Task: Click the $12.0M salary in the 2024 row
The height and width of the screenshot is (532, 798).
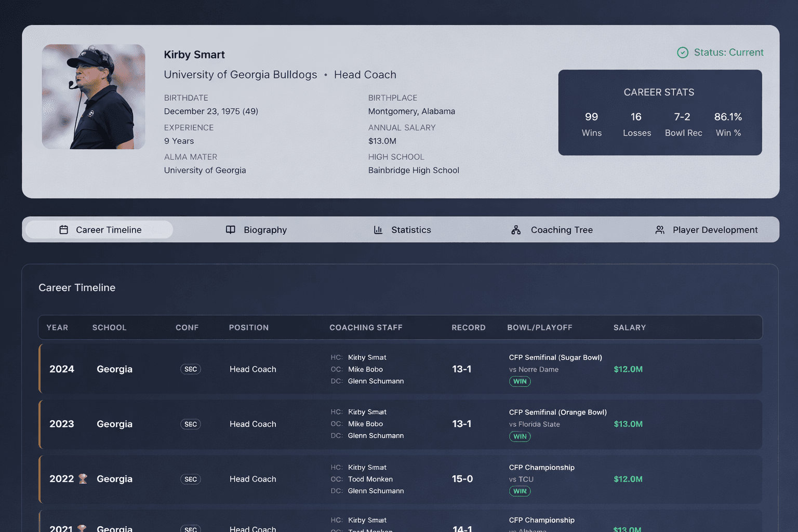Action: 628,369
